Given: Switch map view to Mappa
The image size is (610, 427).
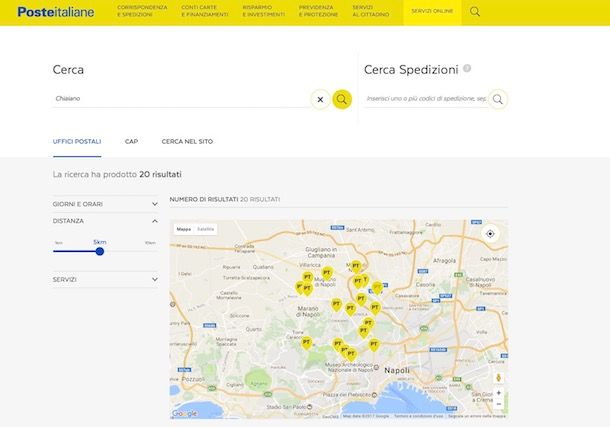Looking at the screenshot, I should click(x=184, y=229).
